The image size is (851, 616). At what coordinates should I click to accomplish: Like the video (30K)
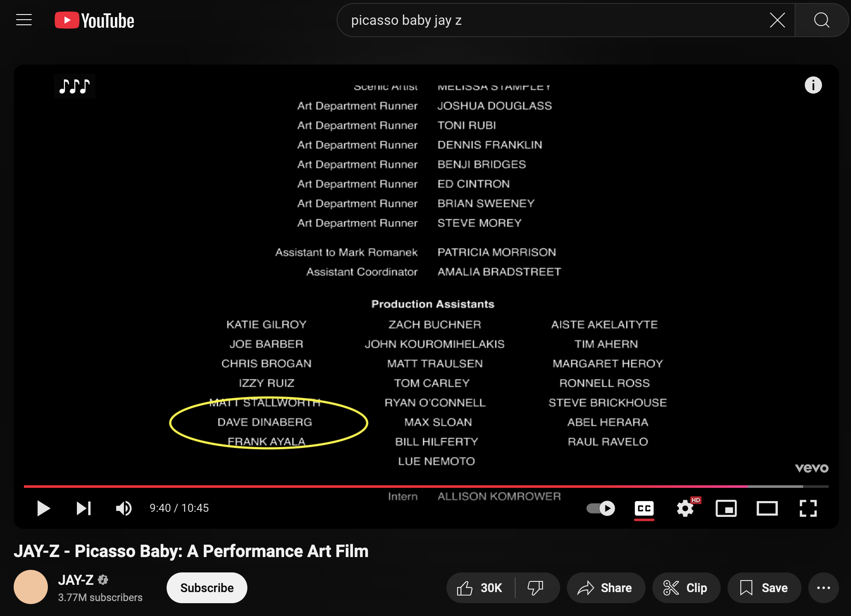coord(480,588)
